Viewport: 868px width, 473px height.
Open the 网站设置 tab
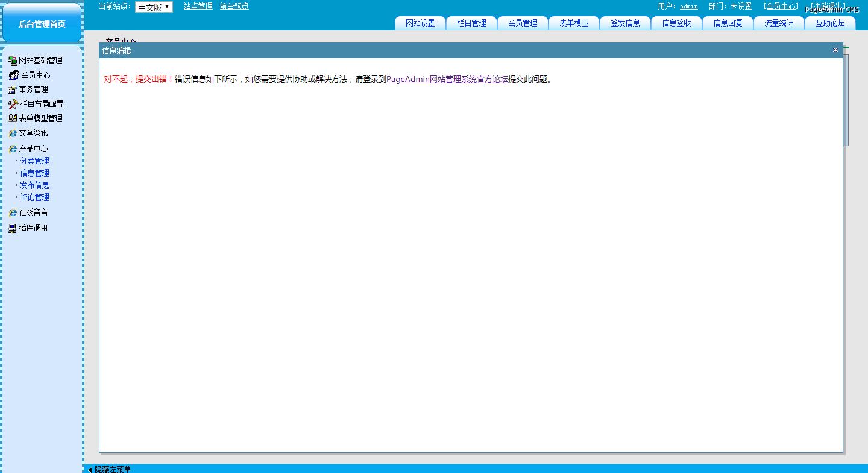420,23
